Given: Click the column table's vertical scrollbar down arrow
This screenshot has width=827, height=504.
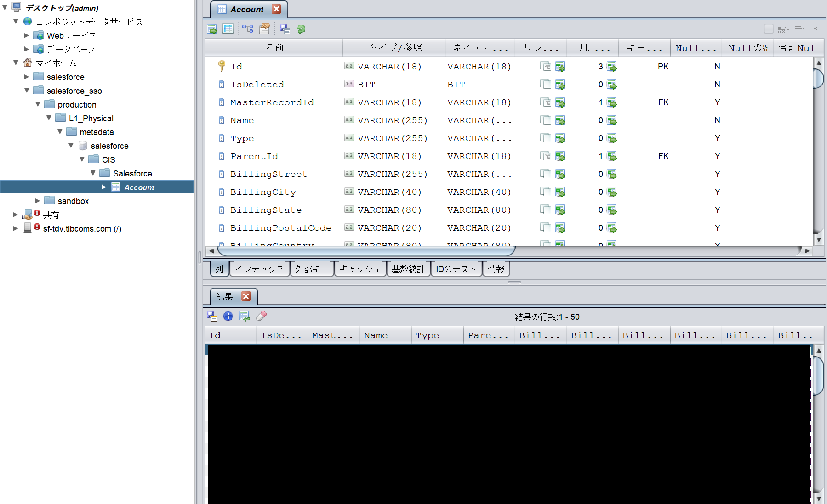Looking at the screenshot, I should [x=819, y=240].
